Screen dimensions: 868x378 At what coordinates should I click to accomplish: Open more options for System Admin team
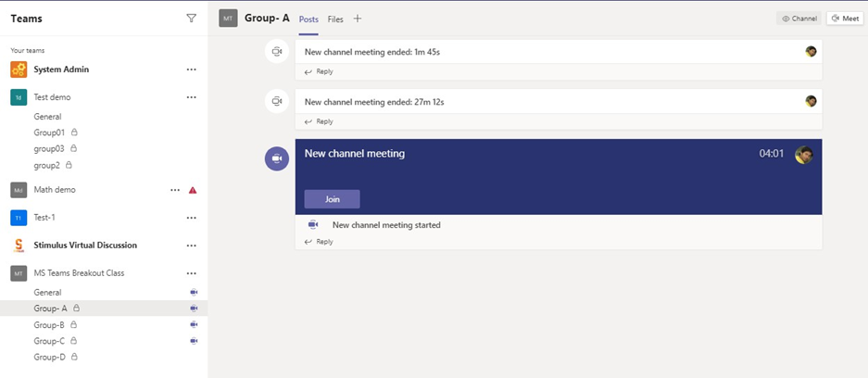pyautogui.click(x=192, y=69)
